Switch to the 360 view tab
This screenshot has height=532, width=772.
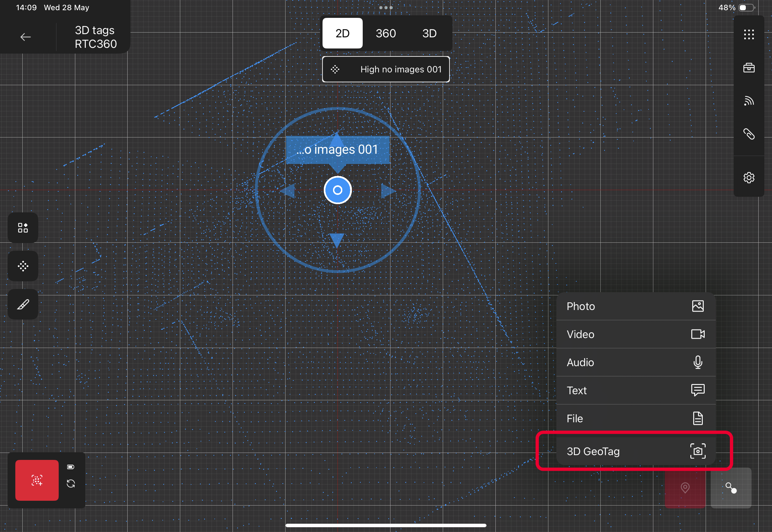point(386,33)
